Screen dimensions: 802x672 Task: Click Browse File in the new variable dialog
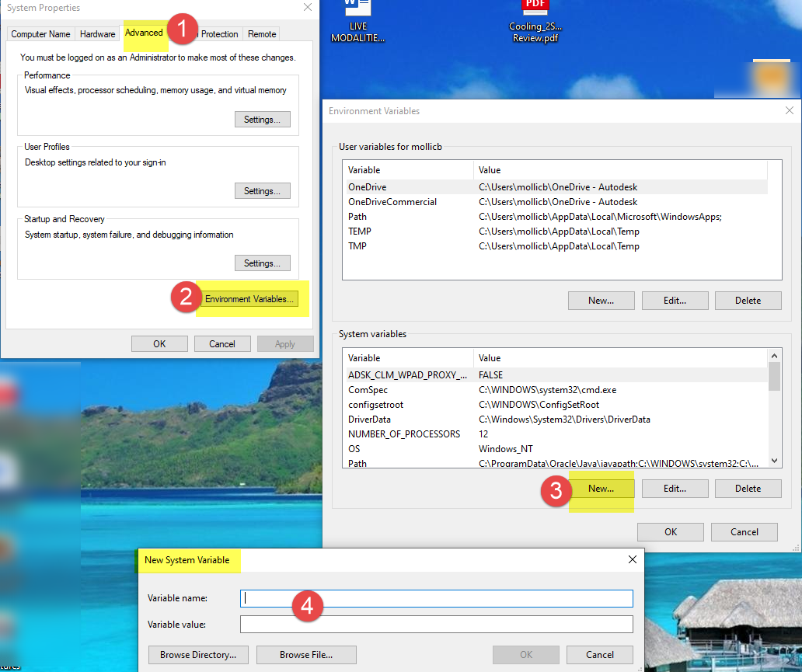(305, 654)
